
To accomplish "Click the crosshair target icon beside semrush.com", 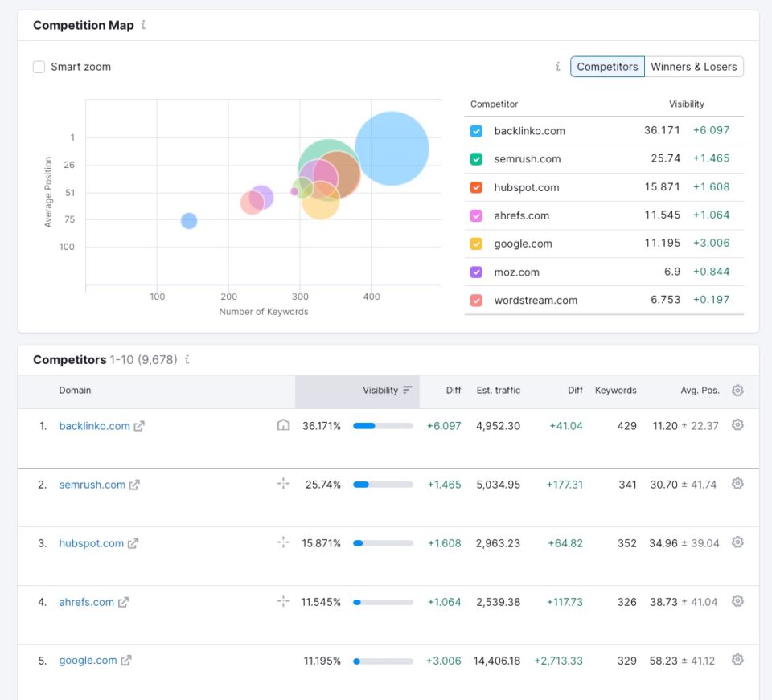I will [283, 484].
